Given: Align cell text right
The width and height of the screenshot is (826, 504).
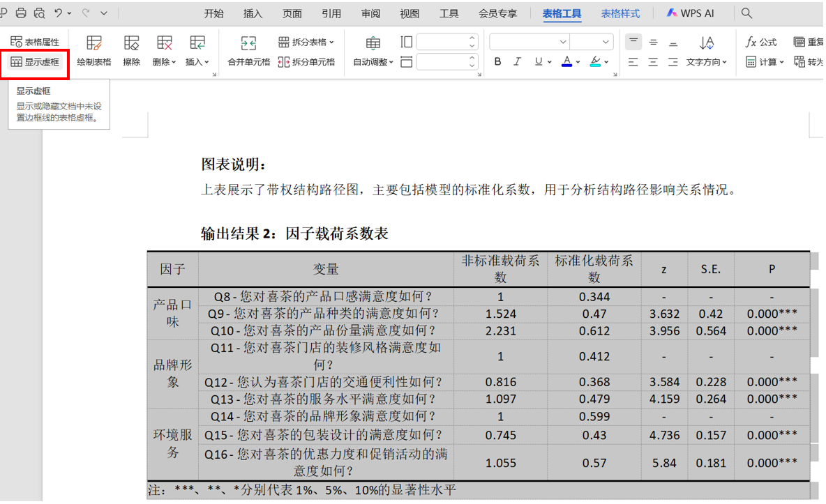Looking at the screenshot, I should (673, 62).
